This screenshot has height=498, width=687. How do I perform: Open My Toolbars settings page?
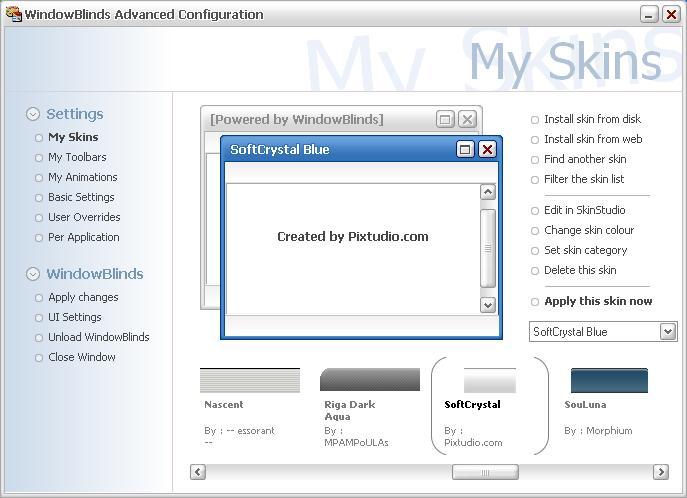(x=77, y=157)
